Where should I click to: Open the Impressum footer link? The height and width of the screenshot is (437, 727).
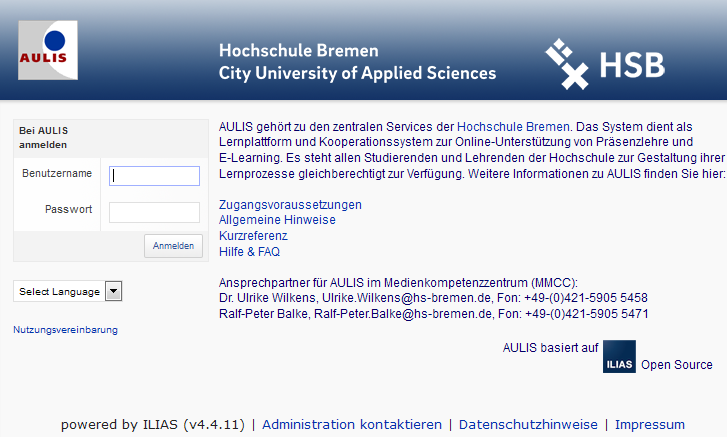tap(650, 424)
